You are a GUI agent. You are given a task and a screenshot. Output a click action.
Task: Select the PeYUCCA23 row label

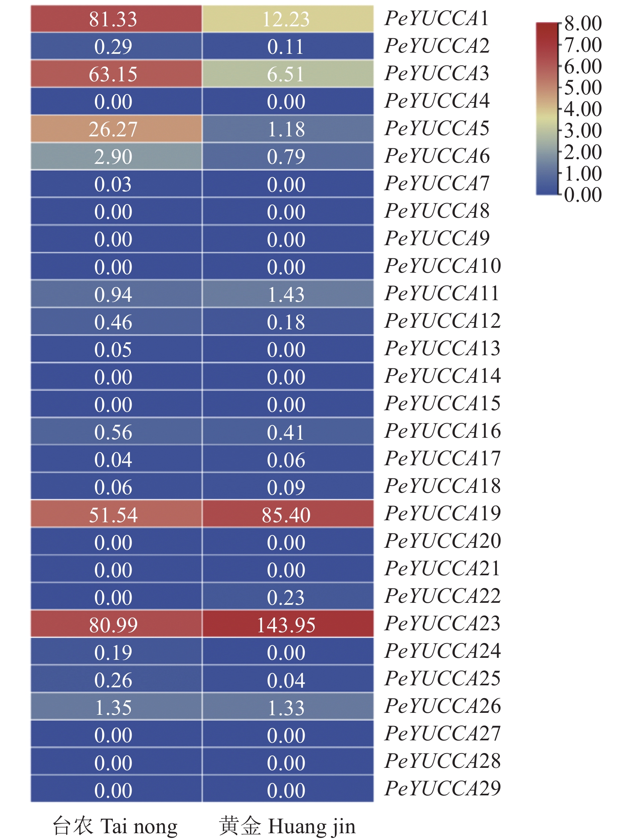pos(442,623)
